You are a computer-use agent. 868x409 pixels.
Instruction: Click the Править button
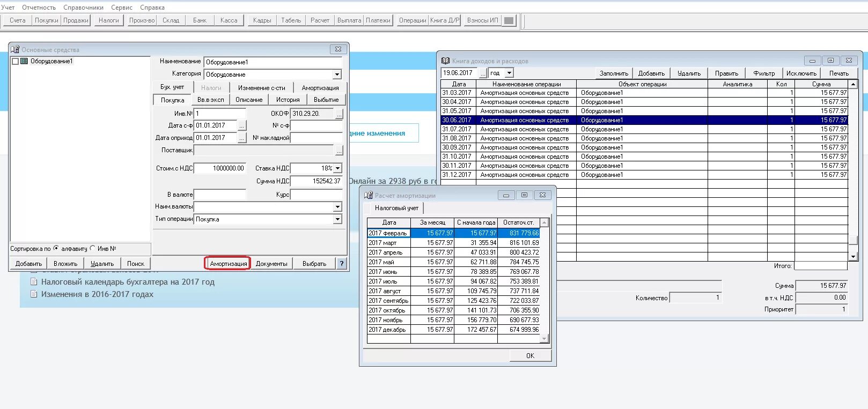pos(726,73)
